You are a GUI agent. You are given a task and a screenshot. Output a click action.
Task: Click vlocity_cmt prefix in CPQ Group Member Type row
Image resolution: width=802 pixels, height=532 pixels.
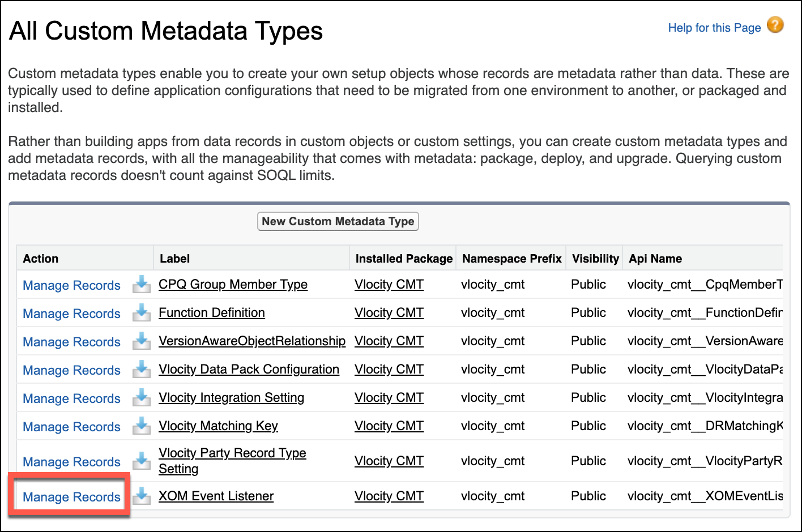(x=493, y=284)
